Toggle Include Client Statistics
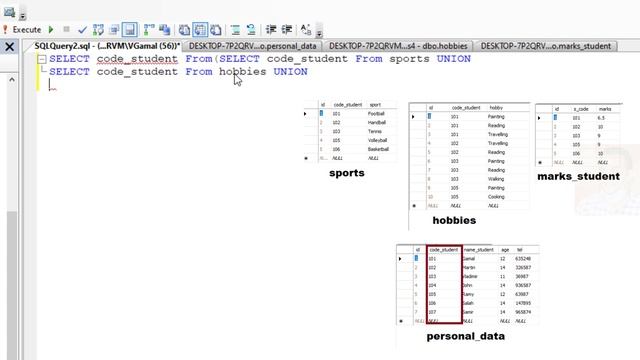Image resolution: width=640 pixels, height=360 pixels. (x=164, y=30)
